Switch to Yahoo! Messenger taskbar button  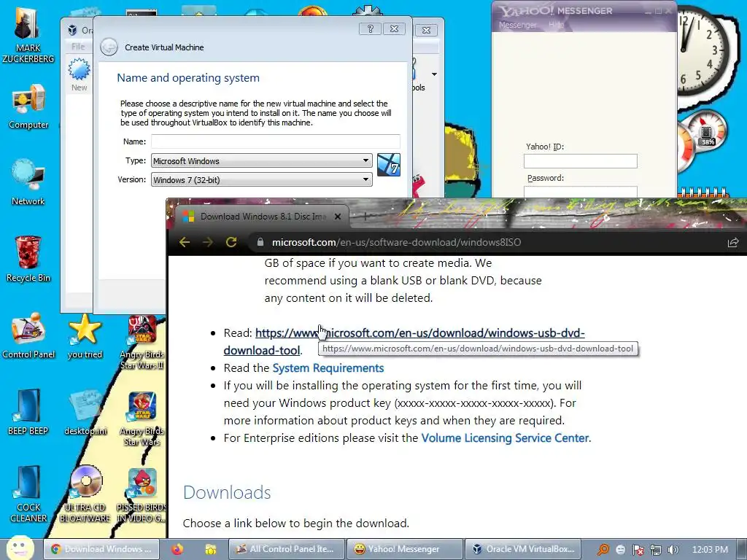coord(404,549)
